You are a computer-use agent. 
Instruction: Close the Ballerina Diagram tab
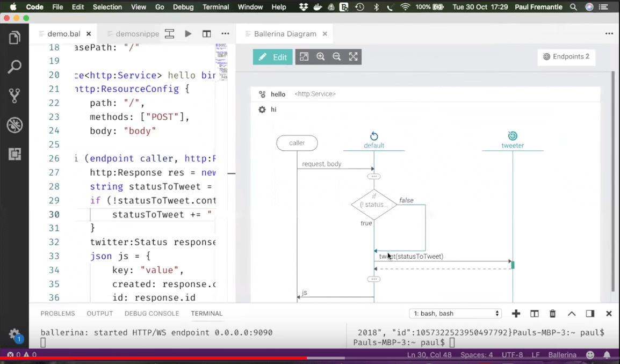325,34
